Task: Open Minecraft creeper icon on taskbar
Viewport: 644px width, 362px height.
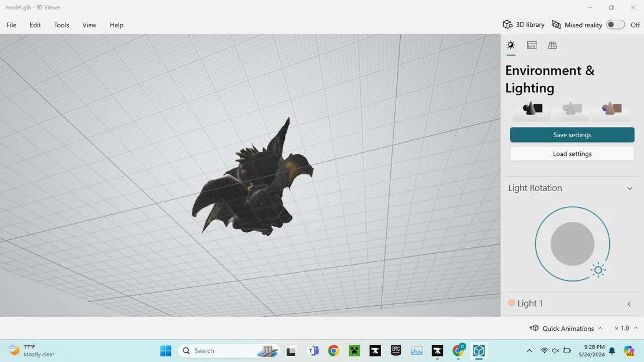Action: [354, 351]
